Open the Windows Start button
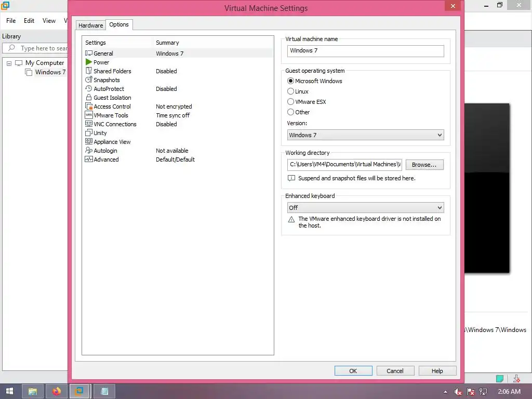This screenshot has width=532, height=399. 9,391
